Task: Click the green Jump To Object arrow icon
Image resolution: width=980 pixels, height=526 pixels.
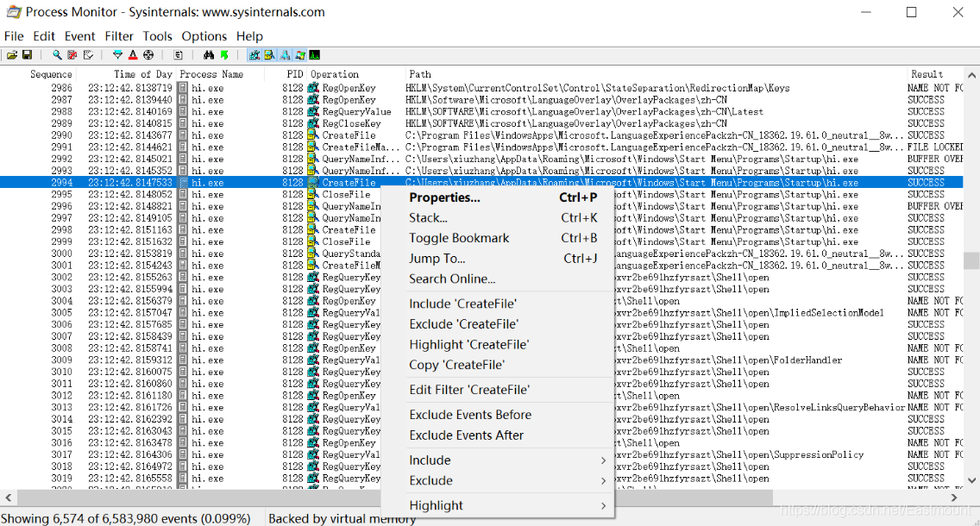Action: 224,55
